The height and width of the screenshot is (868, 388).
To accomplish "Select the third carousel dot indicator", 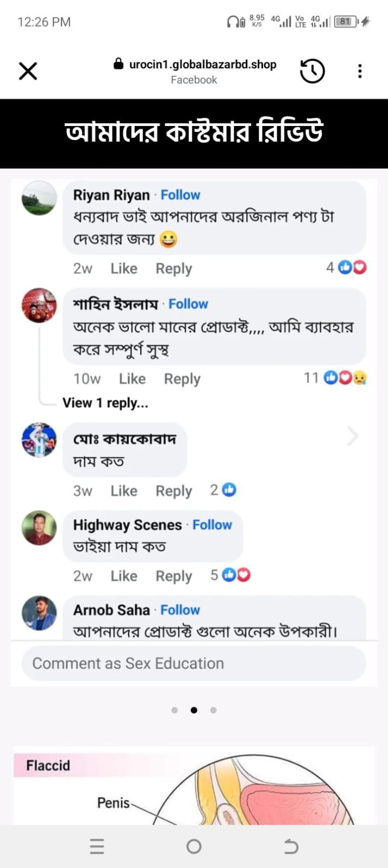I will tap(214, 710).
